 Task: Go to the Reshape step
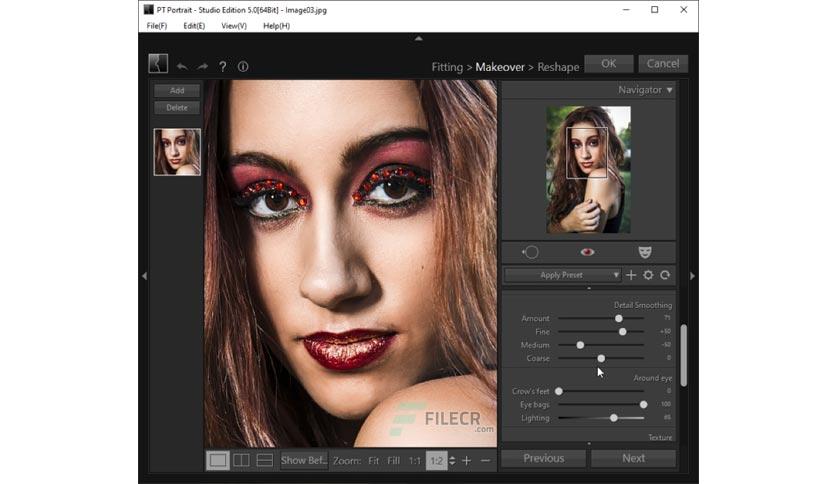(x=558, y=67)
